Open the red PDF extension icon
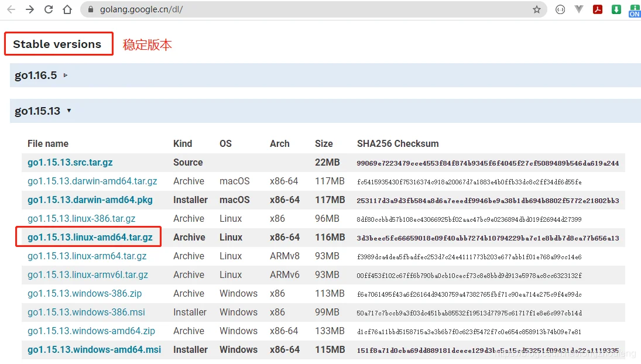 click(598, 10)
